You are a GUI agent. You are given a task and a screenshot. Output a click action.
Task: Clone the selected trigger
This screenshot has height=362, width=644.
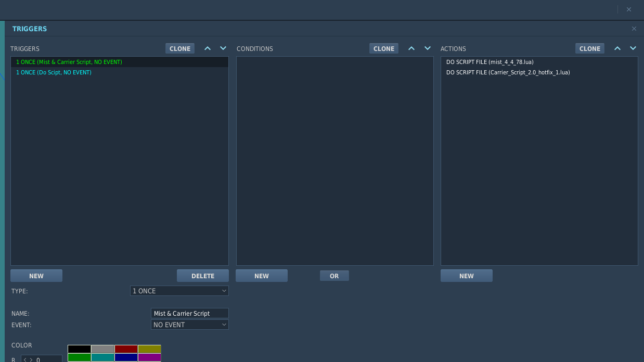click(x=180, y=48)
